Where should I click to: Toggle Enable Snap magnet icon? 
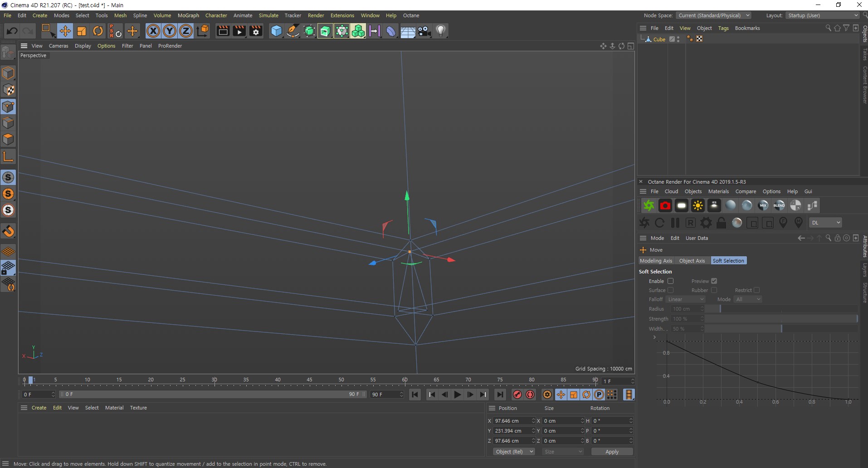tap(8, 231)
